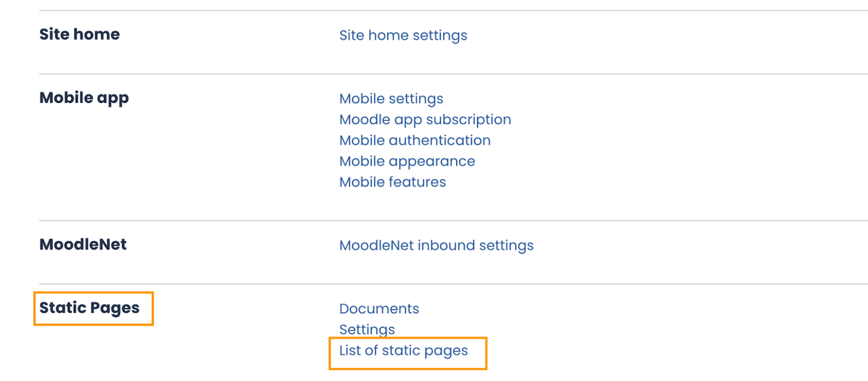Click the Site home section heading

79,34
